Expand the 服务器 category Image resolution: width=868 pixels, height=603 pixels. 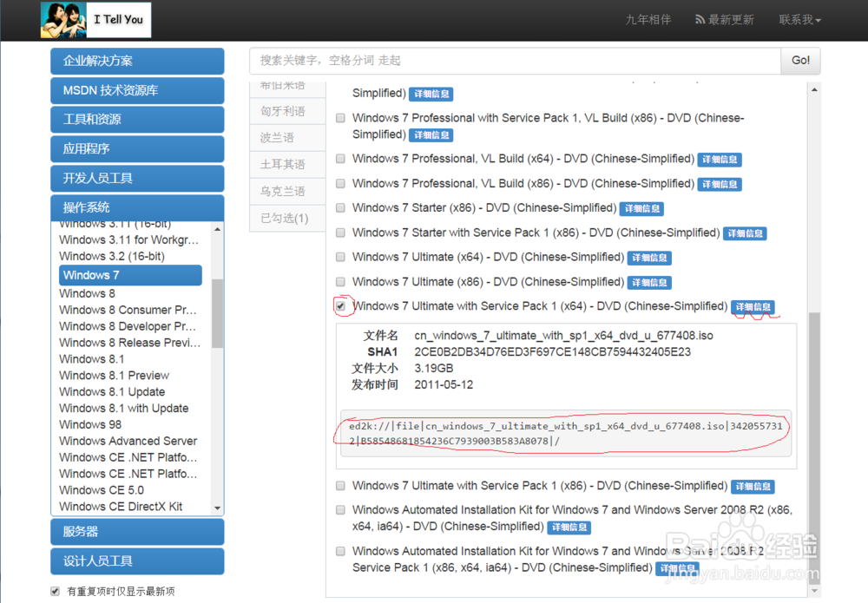pyautogui.click(x=137, y=532)
